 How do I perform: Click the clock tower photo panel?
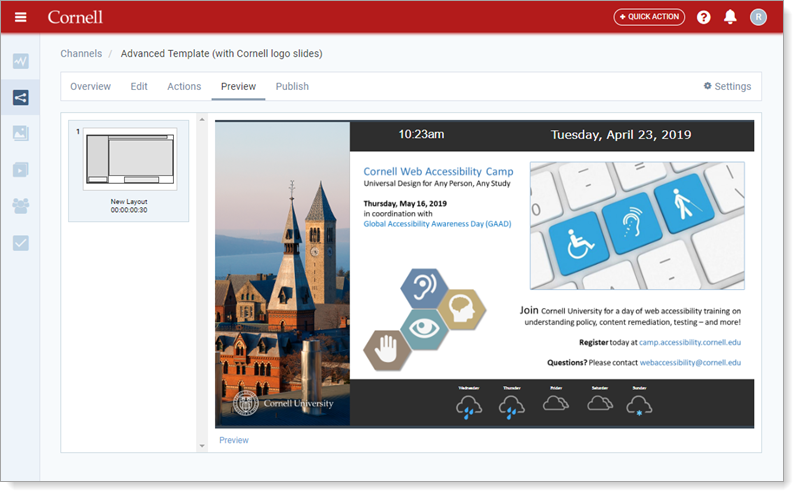pos(282,273)
